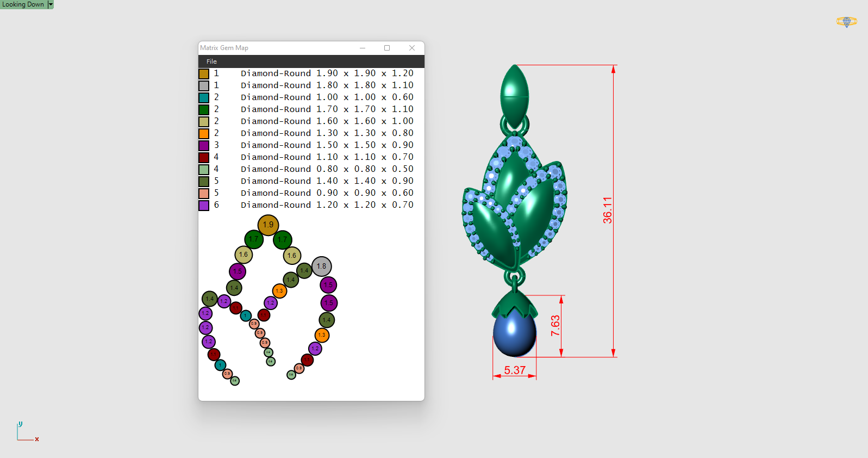Close the Matrix Gem Map window
868x458 pixels.
point(412,48)
